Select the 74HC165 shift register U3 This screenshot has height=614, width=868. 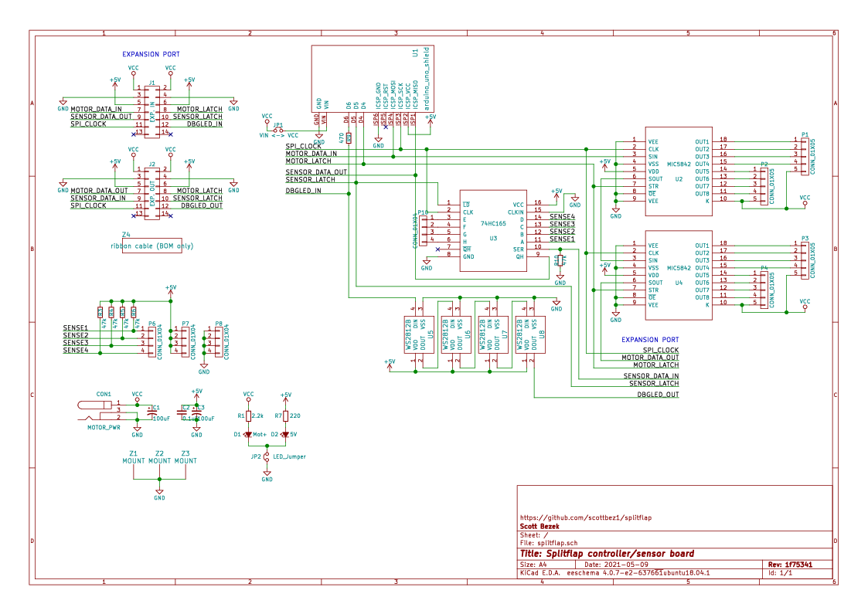coord(492,231)
